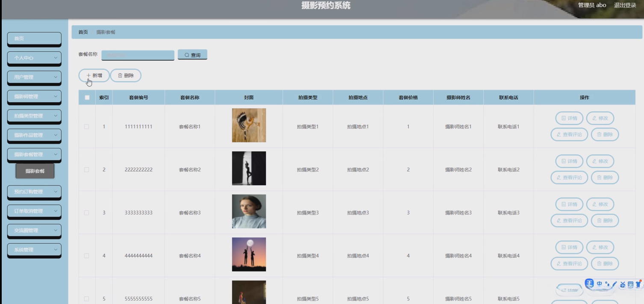Click the IME skin shirt icon
The width and height of the screenshot is (644, 304).
click(x=638, y=284)
